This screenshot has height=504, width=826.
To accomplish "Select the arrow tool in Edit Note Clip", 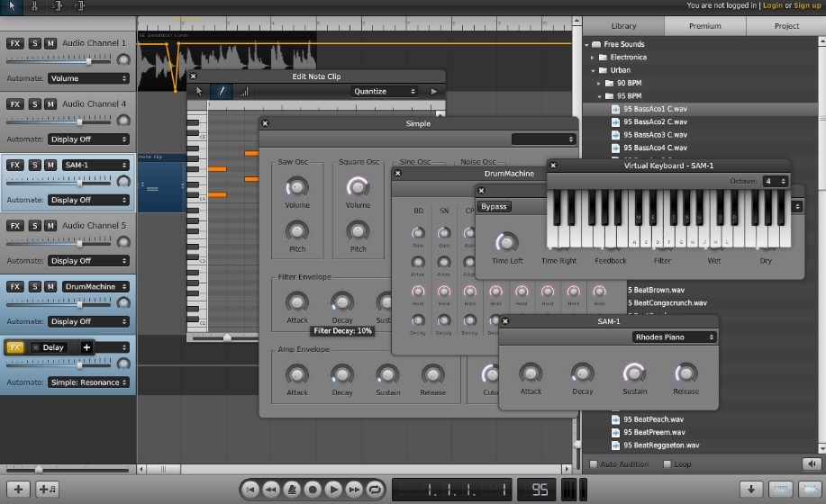I will [x=199, y=91].
